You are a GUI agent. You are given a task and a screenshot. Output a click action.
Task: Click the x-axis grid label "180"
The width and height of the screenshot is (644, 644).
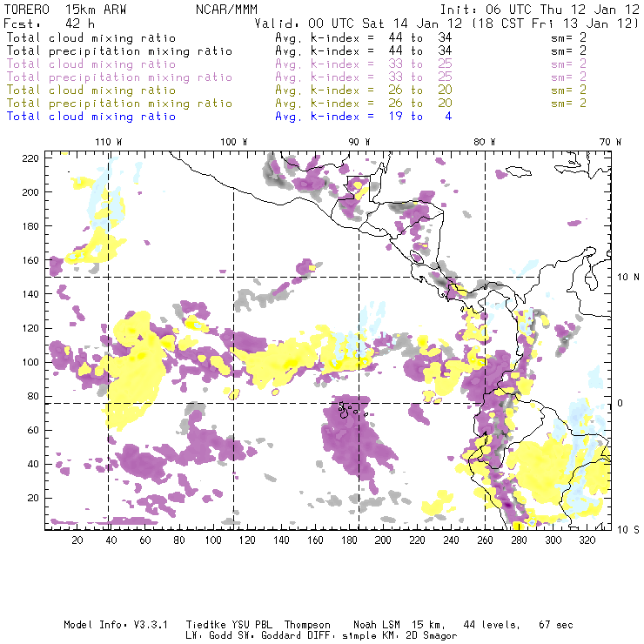point(349,540)
